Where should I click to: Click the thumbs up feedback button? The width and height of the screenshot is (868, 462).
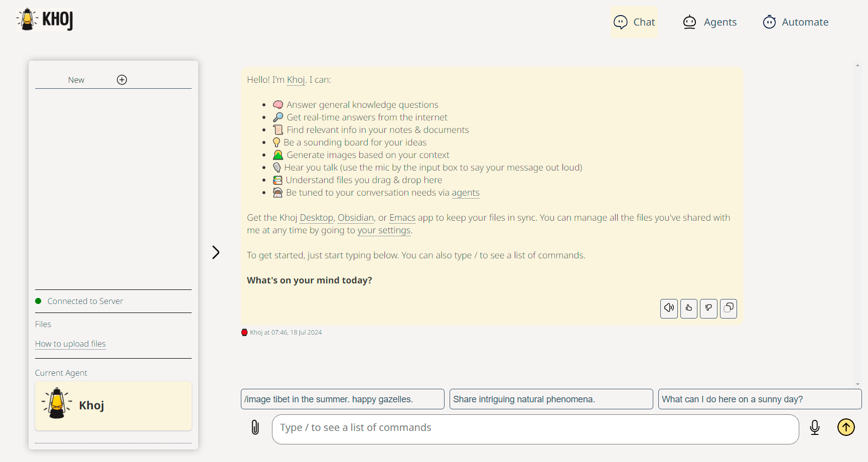click(689, 308)
